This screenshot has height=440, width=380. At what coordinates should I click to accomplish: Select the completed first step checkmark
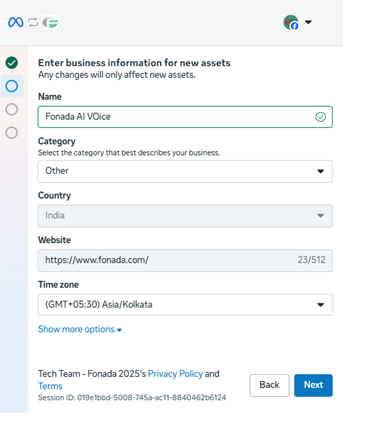12,63
